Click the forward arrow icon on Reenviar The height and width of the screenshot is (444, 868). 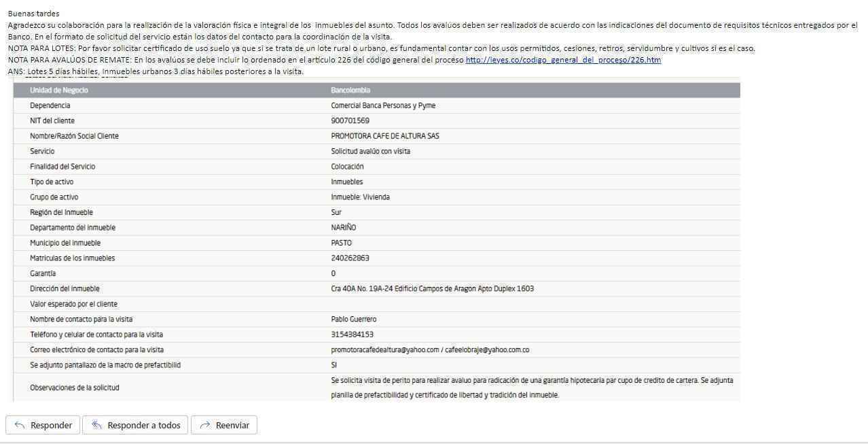point(204,425)
